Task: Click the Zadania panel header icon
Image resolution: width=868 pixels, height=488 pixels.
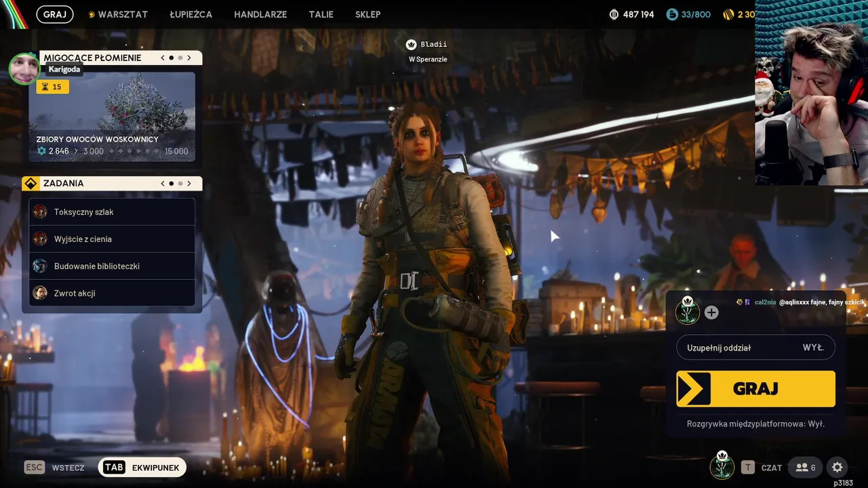Action: coord(31,184)
